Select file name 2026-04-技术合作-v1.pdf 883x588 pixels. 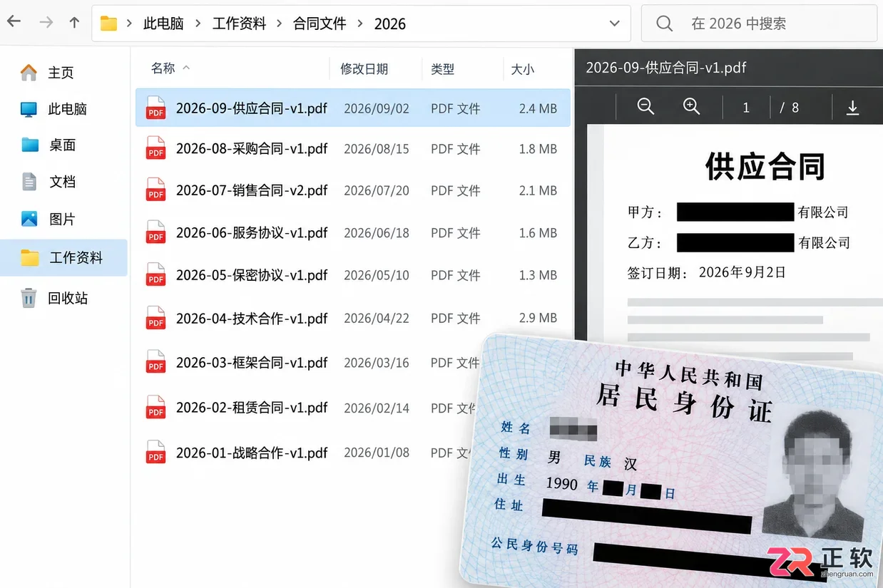252,318
